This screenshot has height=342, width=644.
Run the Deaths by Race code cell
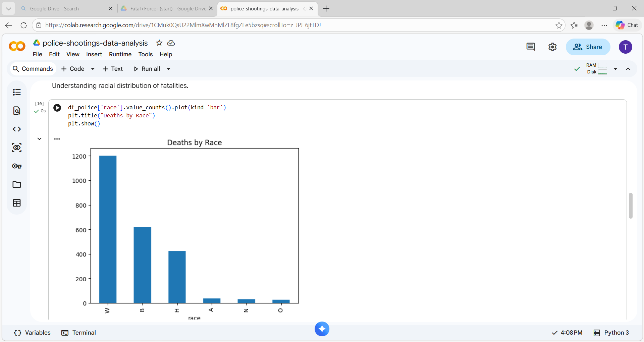57,108
